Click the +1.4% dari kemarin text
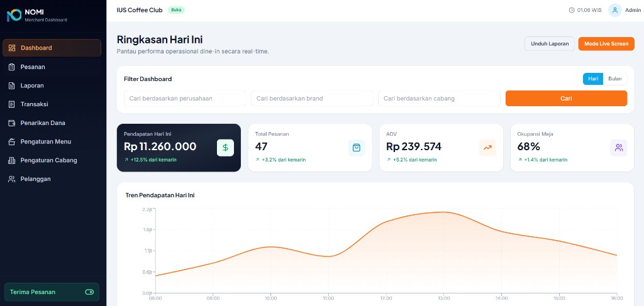The width and height of the screenshot is (644, 306). pyautogui.click(x=546, y=160)
